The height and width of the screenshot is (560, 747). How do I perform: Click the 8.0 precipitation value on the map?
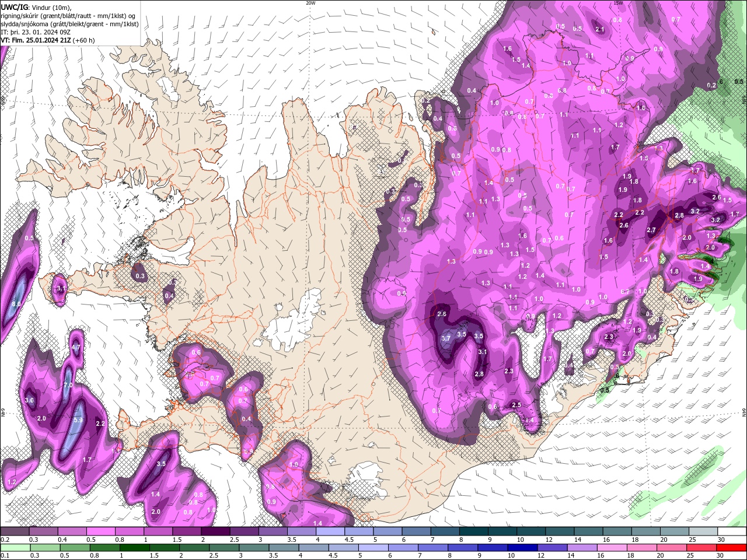click(x=16, y=304)
